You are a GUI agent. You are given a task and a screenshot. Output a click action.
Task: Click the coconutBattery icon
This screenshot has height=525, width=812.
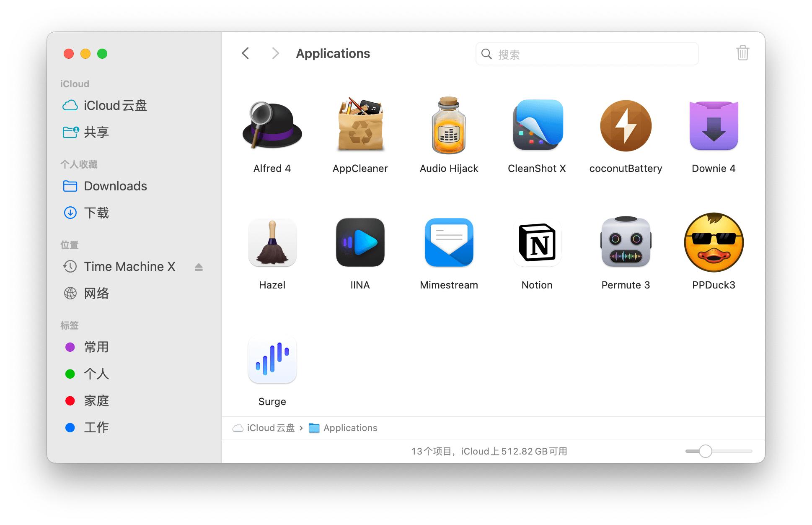coord(626,126)
